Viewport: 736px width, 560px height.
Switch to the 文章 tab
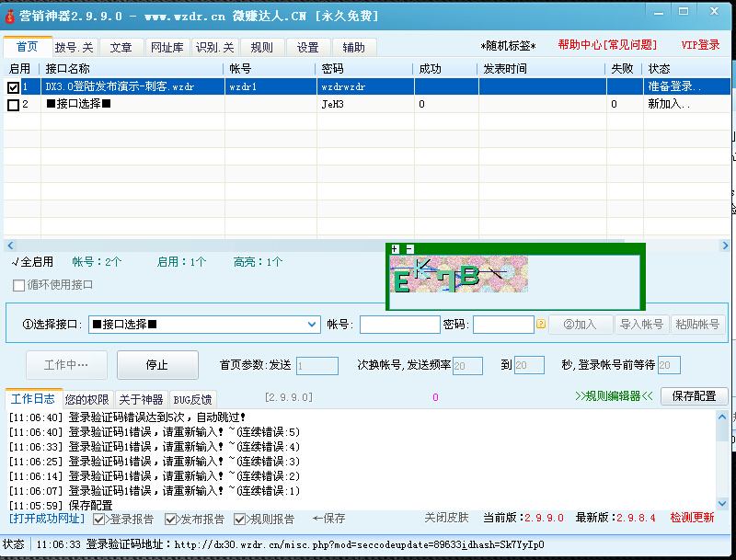pos(121,48)
